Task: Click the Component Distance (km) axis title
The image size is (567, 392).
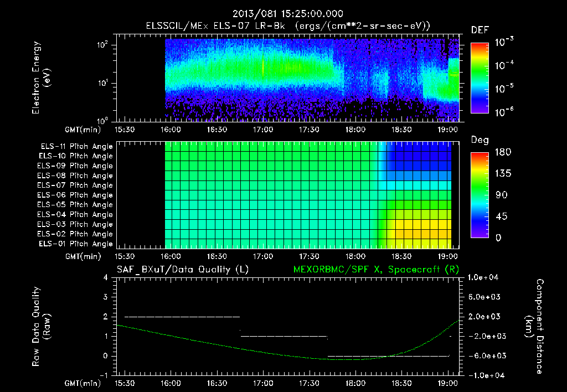Action: pyautogui.click(x=534, y=327)
